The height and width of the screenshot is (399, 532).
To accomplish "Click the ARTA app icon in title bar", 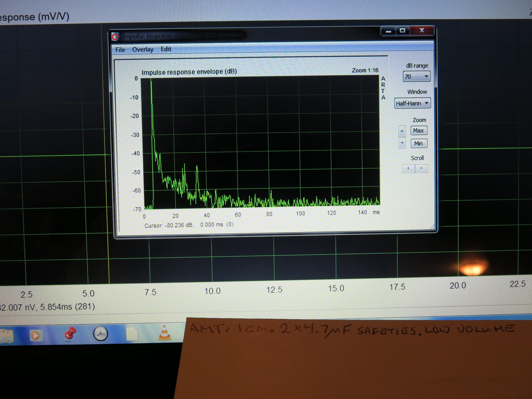I will pos(115,37).
